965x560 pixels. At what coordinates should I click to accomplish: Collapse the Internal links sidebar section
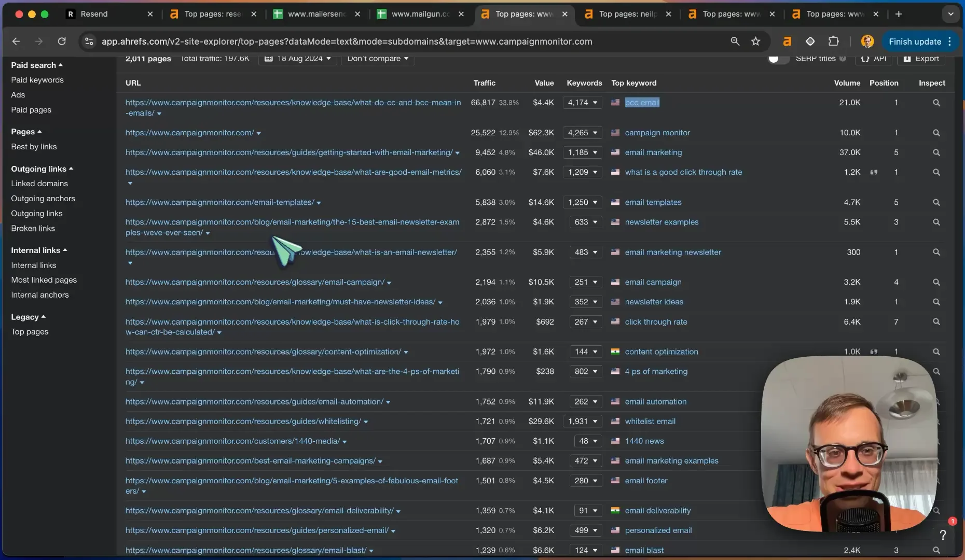(x=39, y=250)
